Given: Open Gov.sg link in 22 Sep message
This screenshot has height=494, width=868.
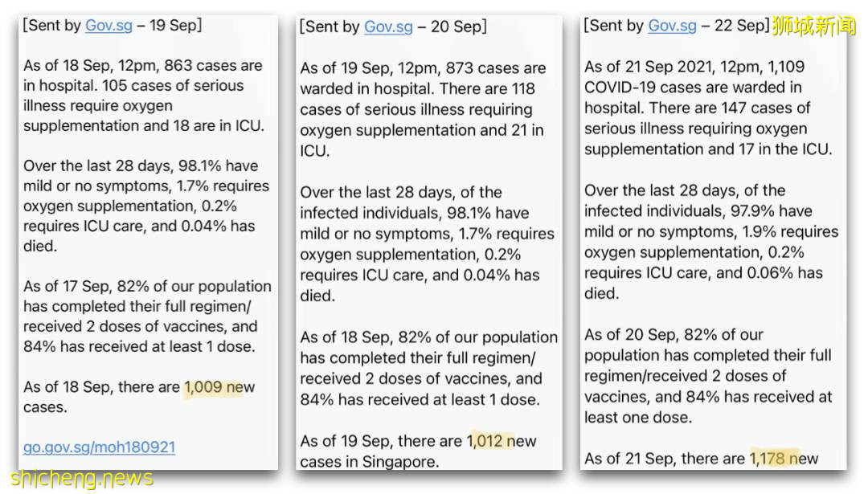Looking at the screenshot, I should 672,26.
